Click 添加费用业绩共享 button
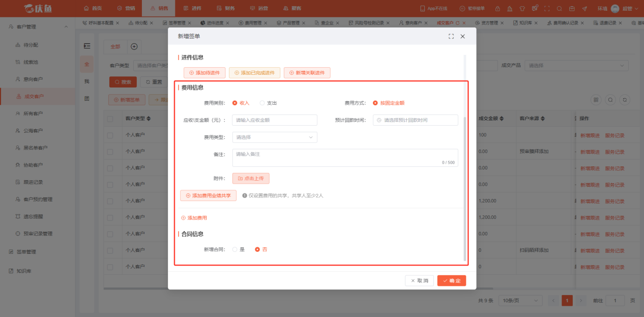This screenshot has width=644, height=317. [208, 195]
